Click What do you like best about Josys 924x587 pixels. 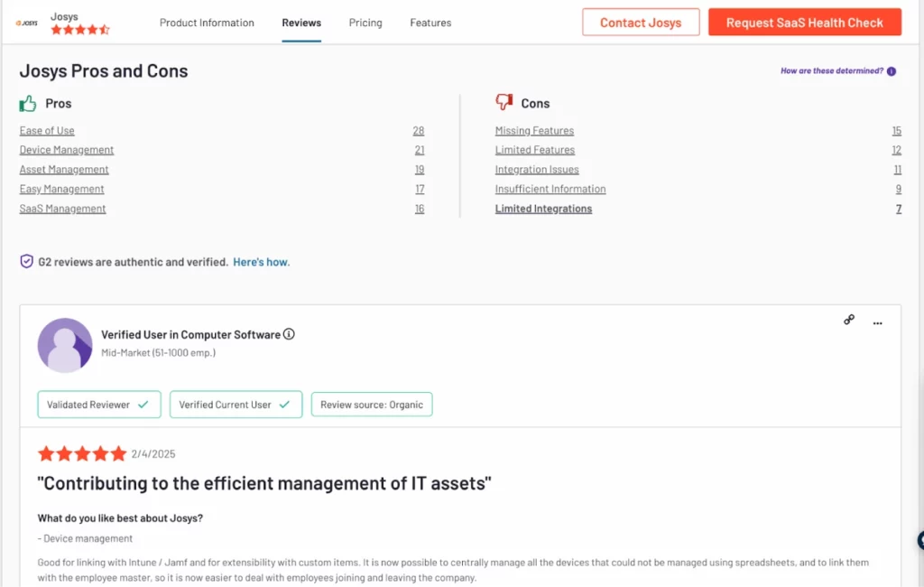120,518
